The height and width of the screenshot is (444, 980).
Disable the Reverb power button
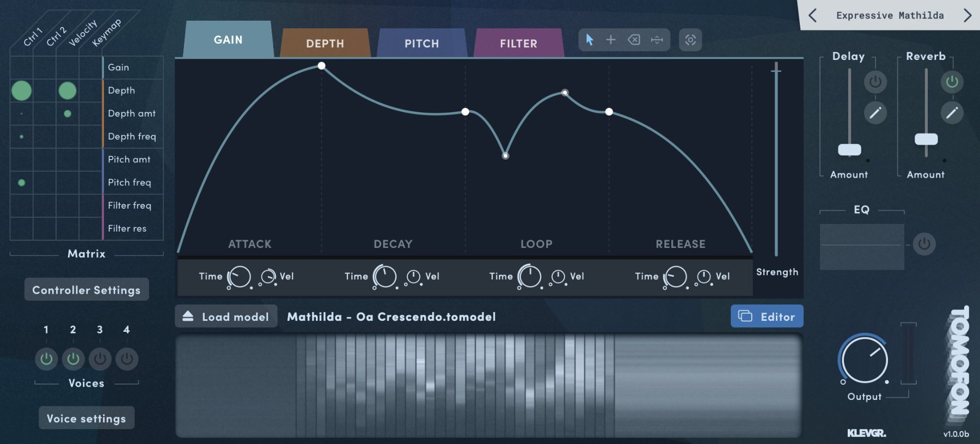tap(952, 82)
